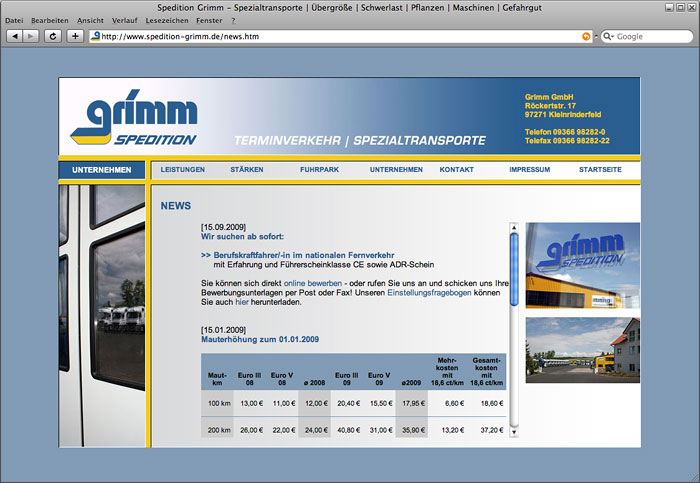700x483 pixels.
Task: Open the Fuhrpark navigation tab
Action: tap(319, 170)
